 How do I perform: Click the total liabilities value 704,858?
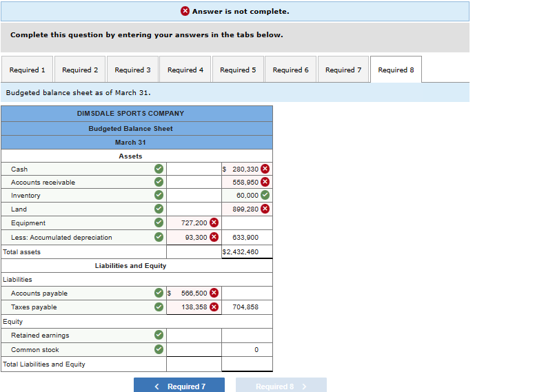click(245, 307)
